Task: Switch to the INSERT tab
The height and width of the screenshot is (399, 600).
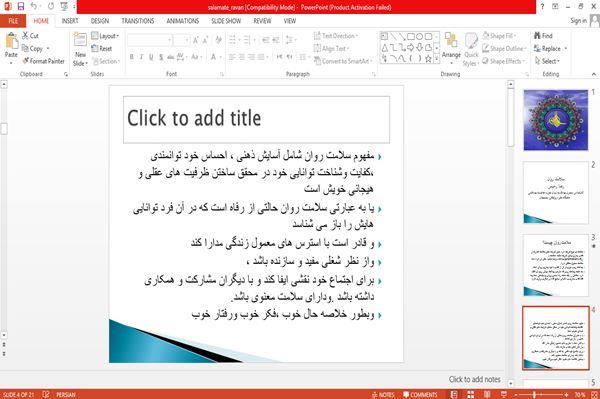Action: point(70,21)
